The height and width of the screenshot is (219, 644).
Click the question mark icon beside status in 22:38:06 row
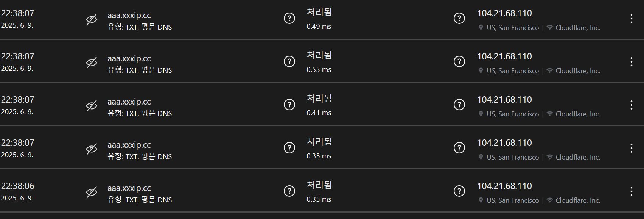pyautogui.click(x=289, y=191)
